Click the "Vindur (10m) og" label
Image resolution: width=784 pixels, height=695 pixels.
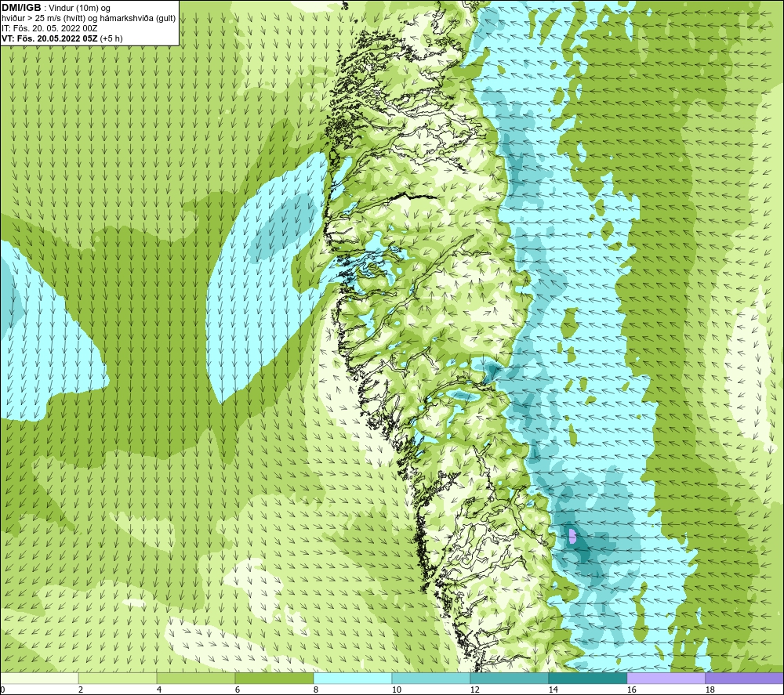coord(80,8)
